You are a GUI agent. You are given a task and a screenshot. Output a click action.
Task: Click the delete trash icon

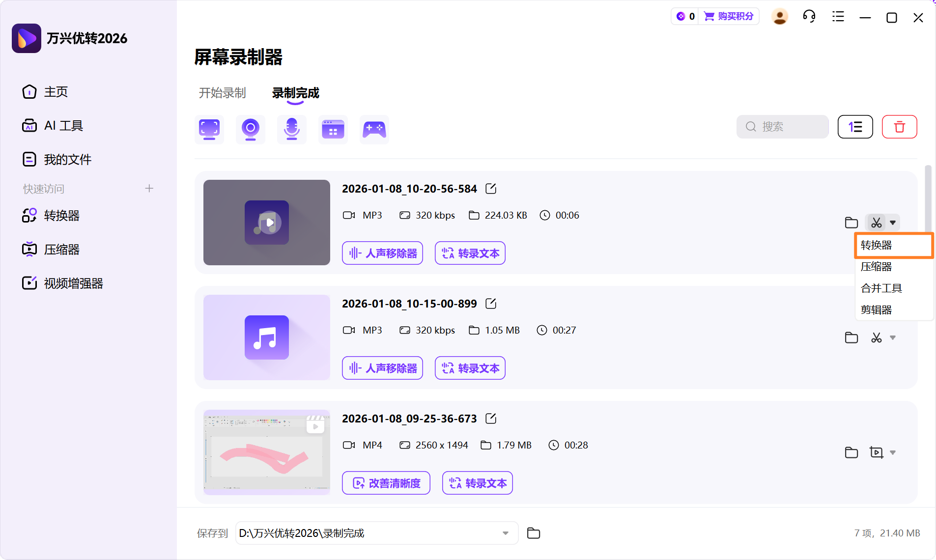coord(900,127)
